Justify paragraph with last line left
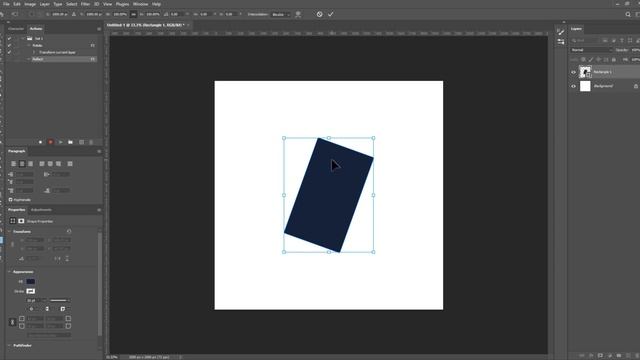Image resolution: width=640 pixels, height=360 pixels. 42,164
